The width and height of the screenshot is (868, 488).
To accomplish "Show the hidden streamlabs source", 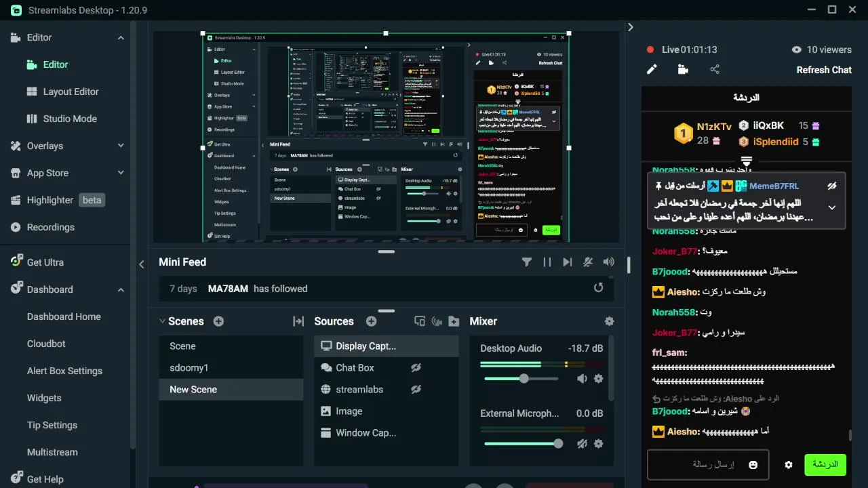I will [416, 389].
